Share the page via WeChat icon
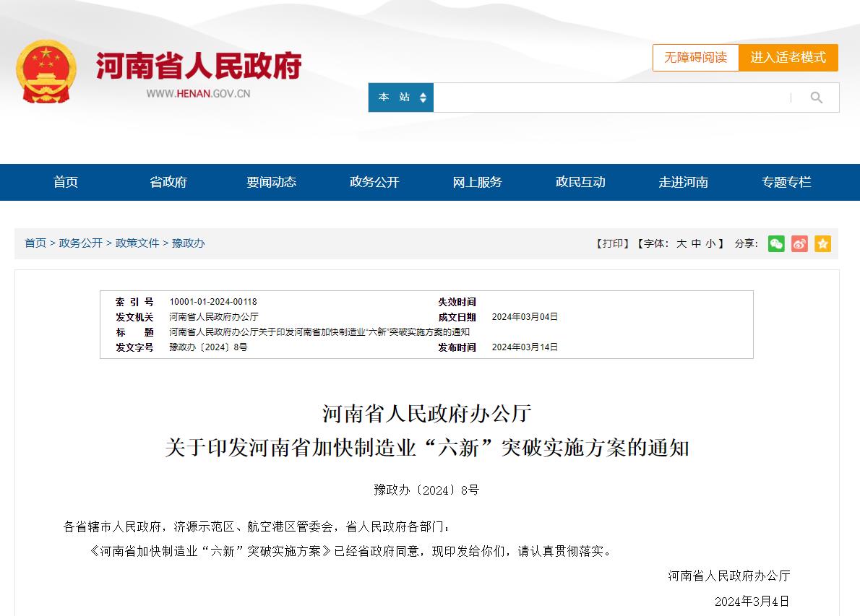The image size is (860, 616). pos(776,243)
